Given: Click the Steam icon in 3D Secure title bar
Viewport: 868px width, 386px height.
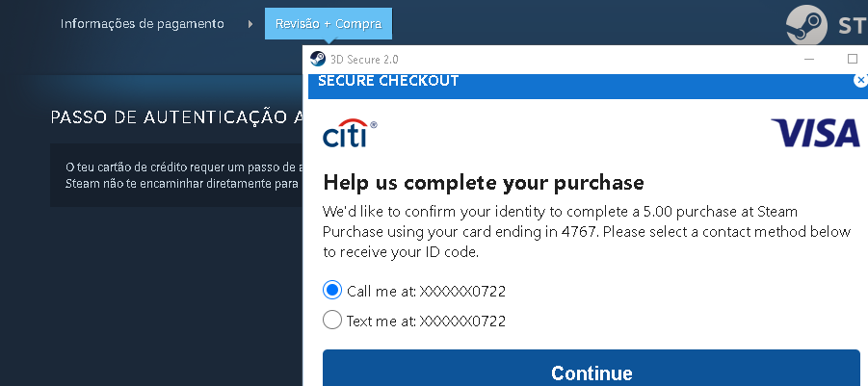Looking at the screenshot, I should (318, 59).
